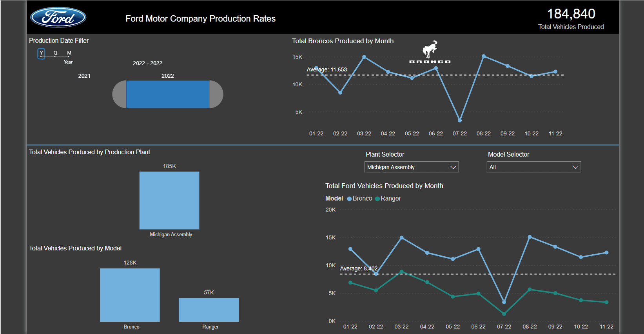Click 'Total Ford Vehicles Produced by Month' title
The image size is (644, 334).
(x=384, y=186)
